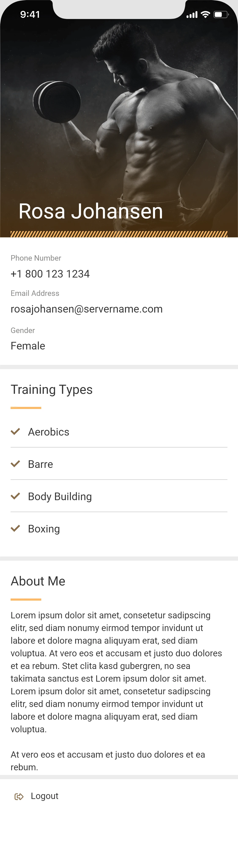Screen dimensions: 238x868
Task: Tap the Training Types section heading
Action: [x=51, y=390]
